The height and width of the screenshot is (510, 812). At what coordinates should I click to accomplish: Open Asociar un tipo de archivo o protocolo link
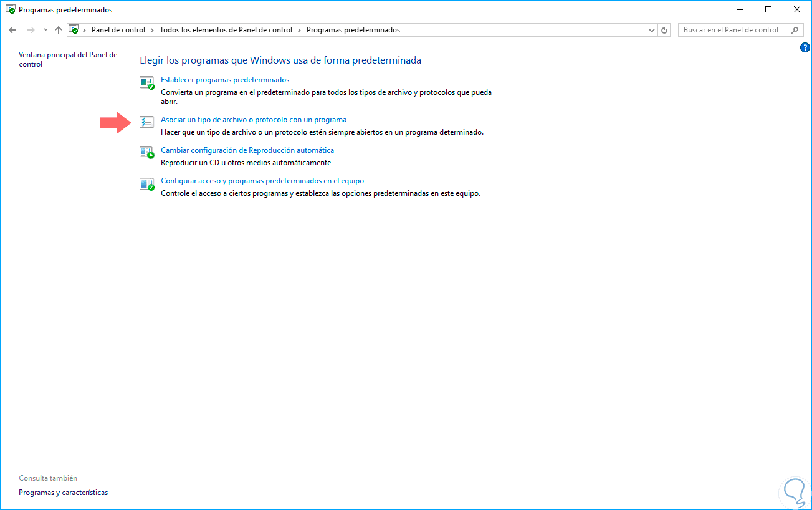click(x=254, y=120)
